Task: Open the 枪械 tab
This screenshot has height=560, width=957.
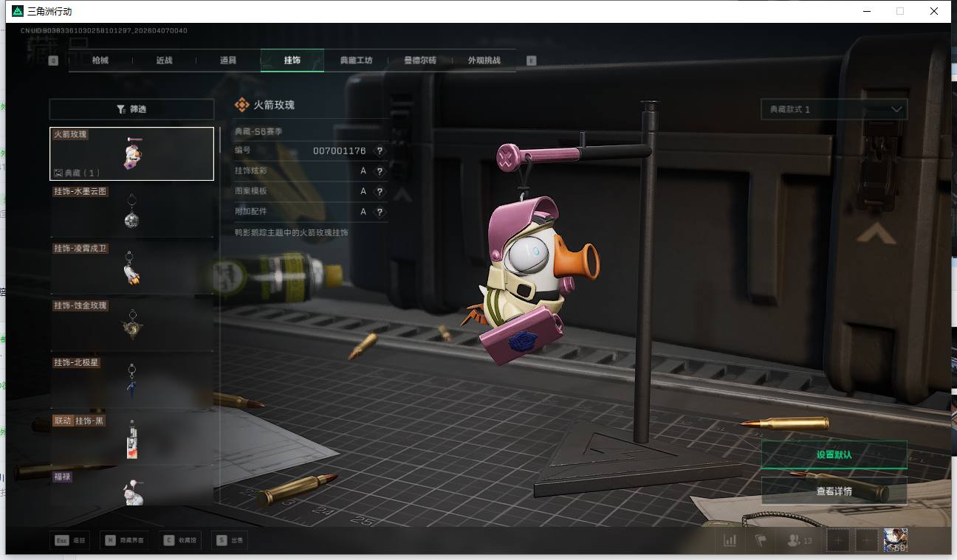Action: point(100,61)
